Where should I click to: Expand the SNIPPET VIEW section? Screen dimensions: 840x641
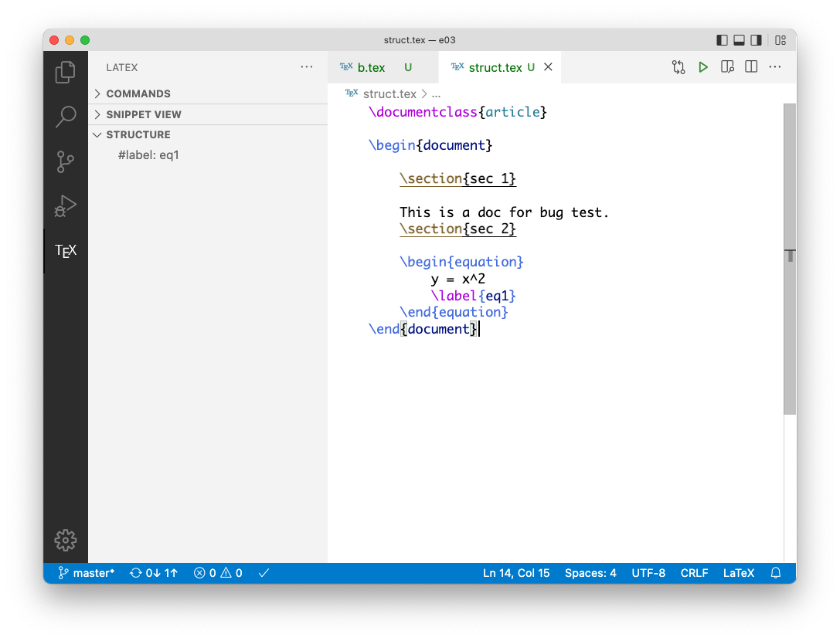(208, 114)
